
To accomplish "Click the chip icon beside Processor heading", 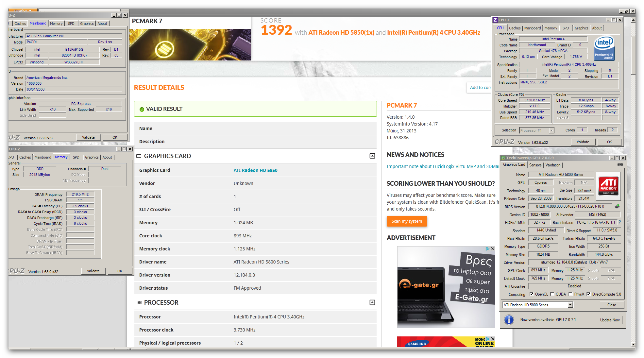I will 139,302.
